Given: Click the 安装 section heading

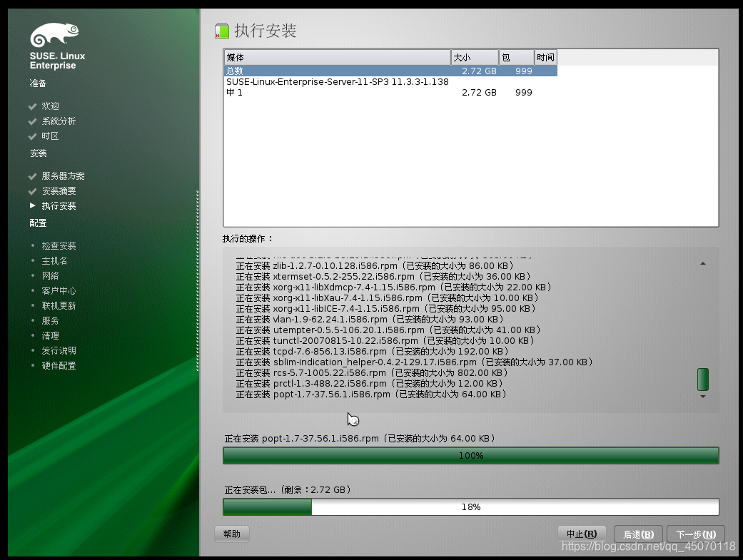Looking at the screenshot, I should pos(38,153).
